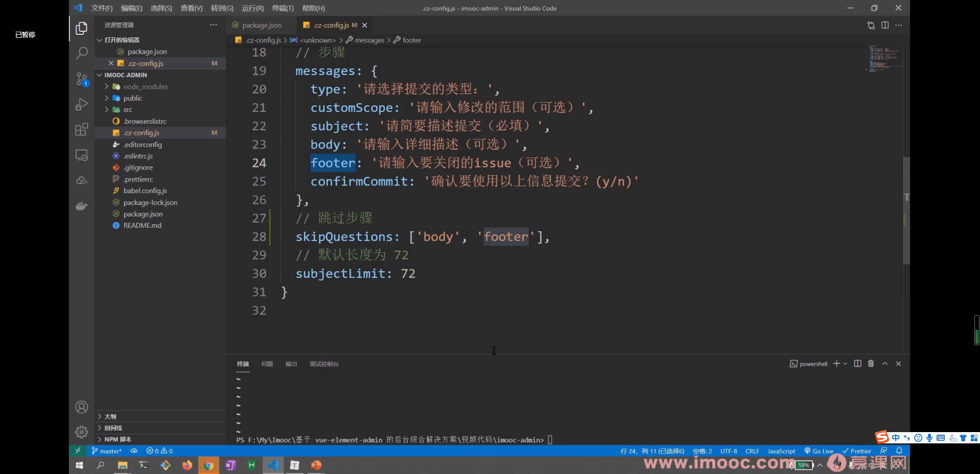Switch to the 输出 panel tab
This screenshot has height=474, width=980.
coord(291,364)
